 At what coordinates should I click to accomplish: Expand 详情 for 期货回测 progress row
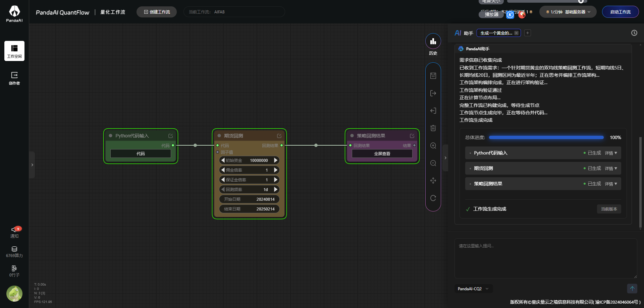(x=611, y=168)
